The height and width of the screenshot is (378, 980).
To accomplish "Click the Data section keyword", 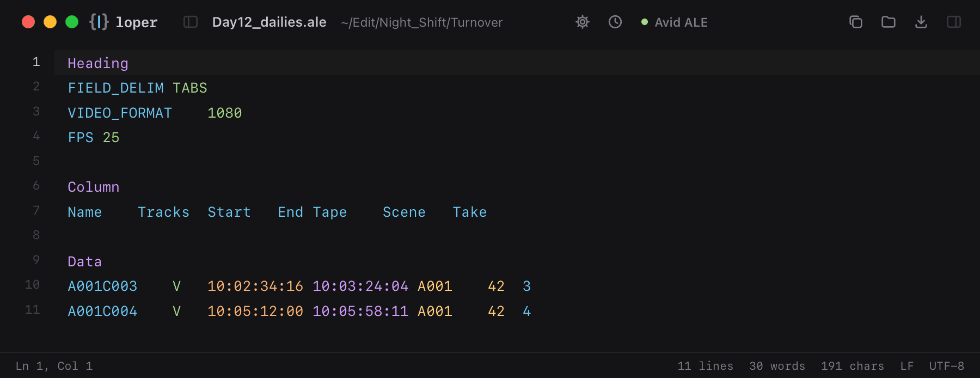I will click(x=85, y=261).
